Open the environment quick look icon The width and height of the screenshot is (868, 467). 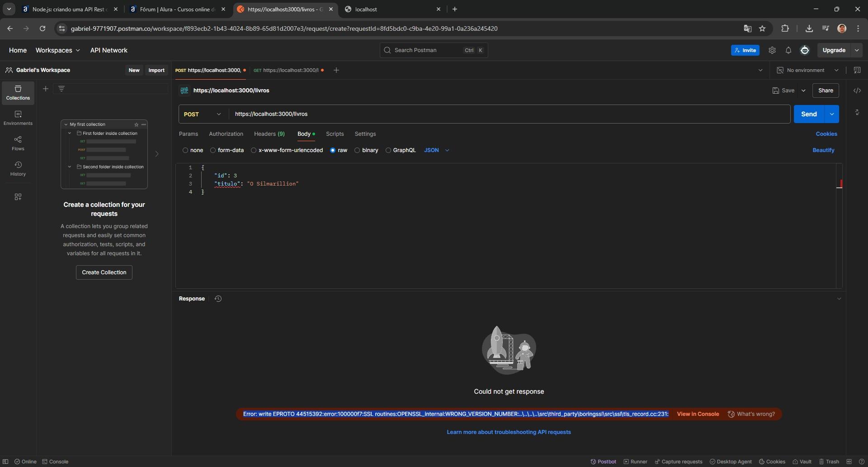click(x=857, y=70)
